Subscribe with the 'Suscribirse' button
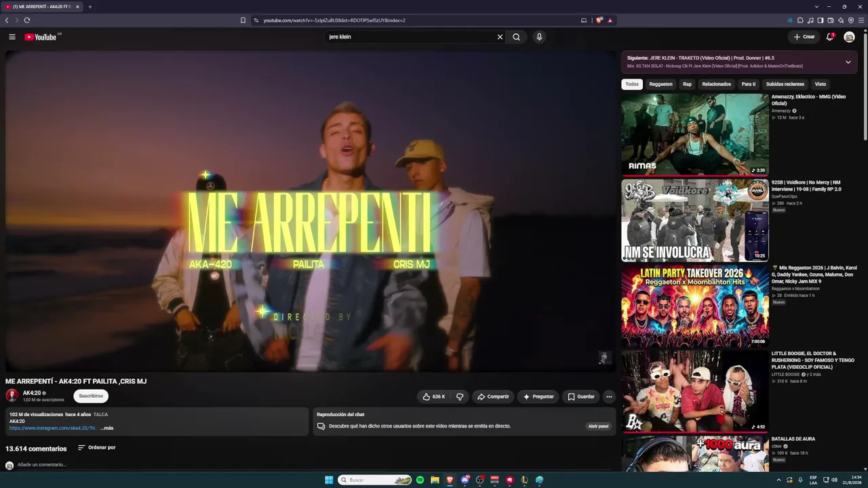 click(x=91, y=396)
